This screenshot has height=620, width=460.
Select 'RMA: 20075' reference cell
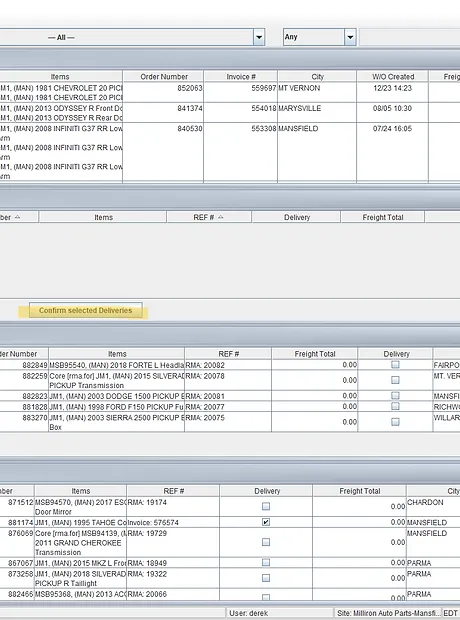click(x=228, y=422)
